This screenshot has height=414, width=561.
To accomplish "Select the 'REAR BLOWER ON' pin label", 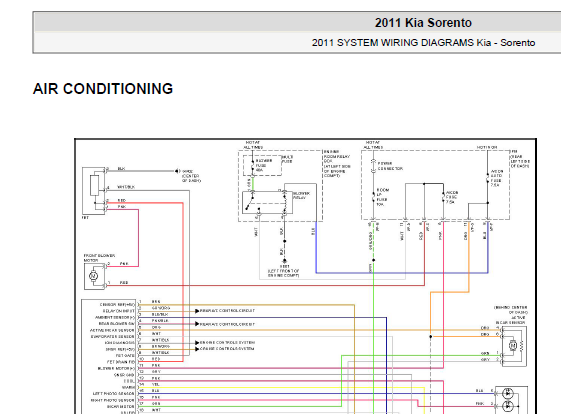I will click(x=117, y=323).
